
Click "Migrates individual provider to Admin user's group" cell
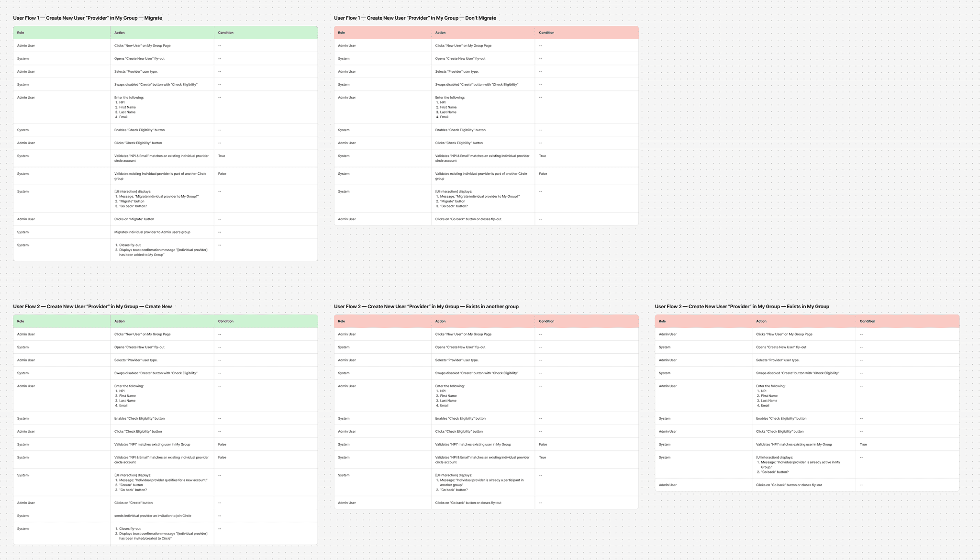(152, 232)
